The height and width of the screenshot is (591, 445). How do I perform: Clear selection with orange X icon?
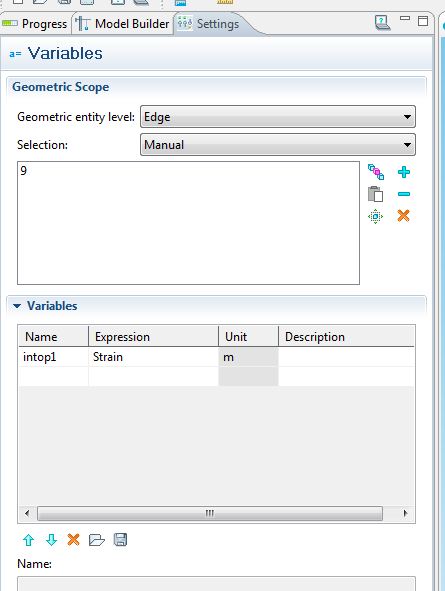click(x=403, y=216)
